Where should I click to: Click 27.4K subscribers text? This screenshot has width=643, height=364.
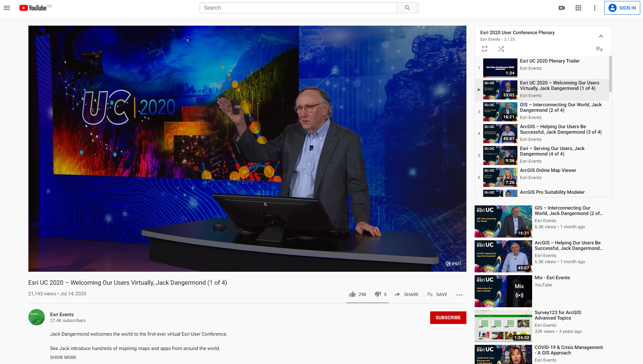tap(68, 321)
